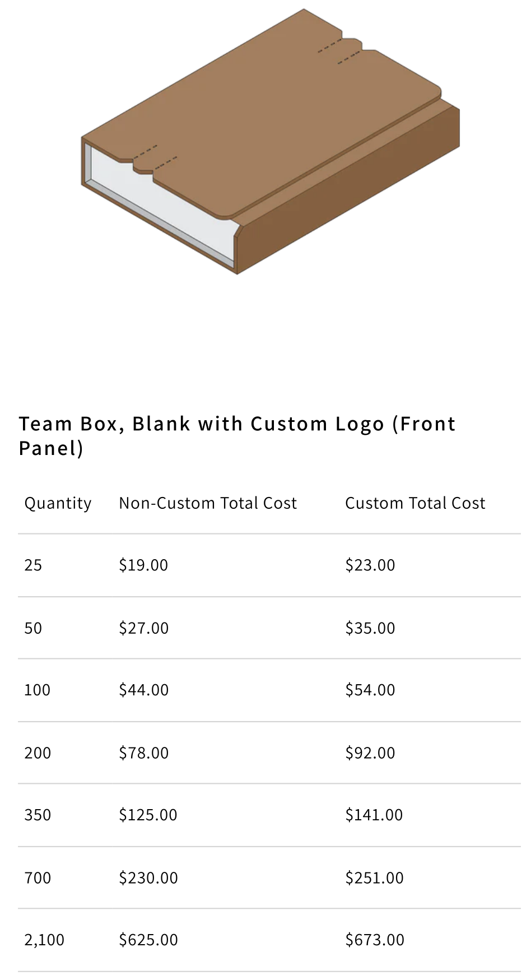The width and height of the screenshot is (531, 980).
Task: Click the quantity 25 cell
Action: tap(33, 565)
